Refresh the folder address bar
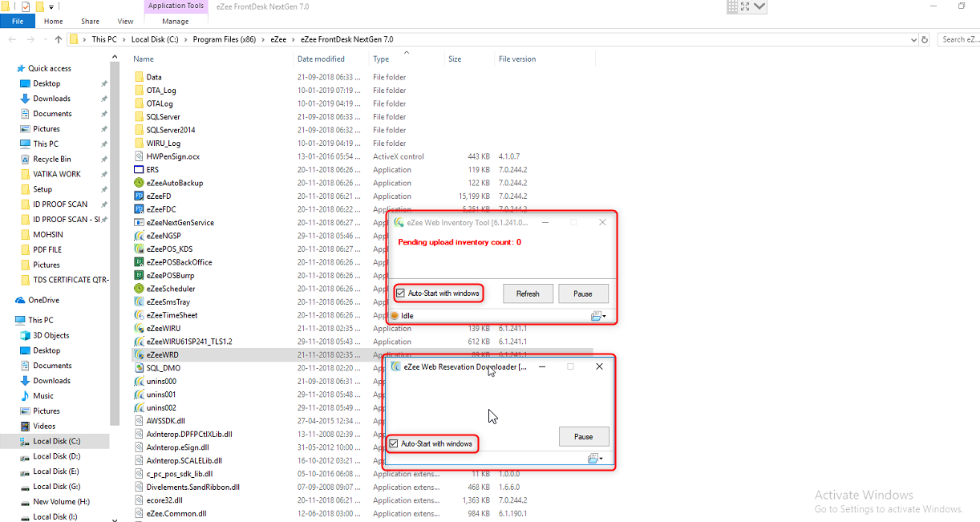980x522 pixels. pyautogui.click(x=925, y=39)
